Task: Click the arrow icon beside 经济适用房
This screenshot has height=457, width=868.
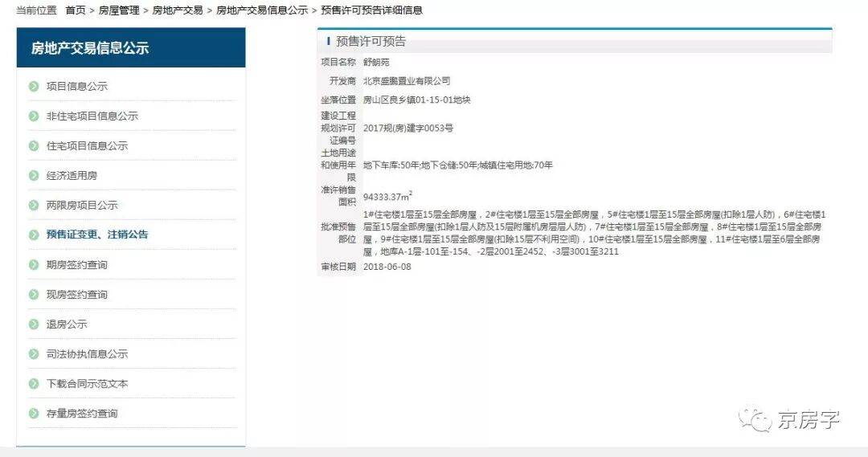Action: coord(34,176)
